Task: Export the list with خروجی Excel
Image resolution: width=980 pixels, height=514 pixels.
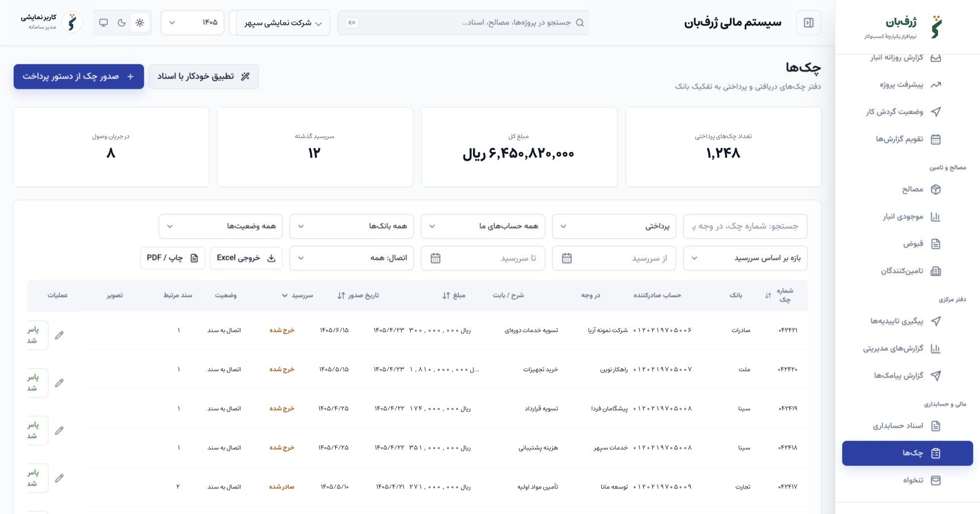Action: (x=246, y=258)
